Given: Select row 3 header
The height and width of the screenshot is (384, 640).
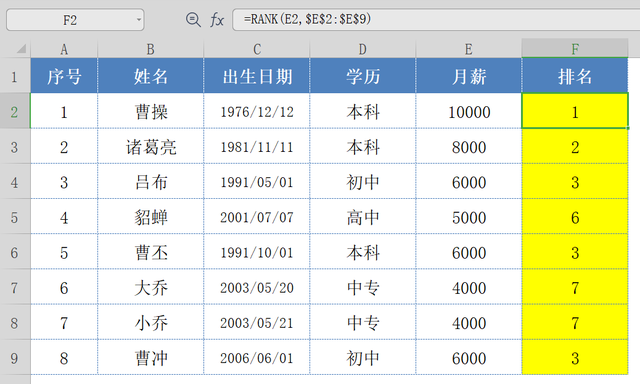Looking at the screenshot, I should tap(15, 146).
